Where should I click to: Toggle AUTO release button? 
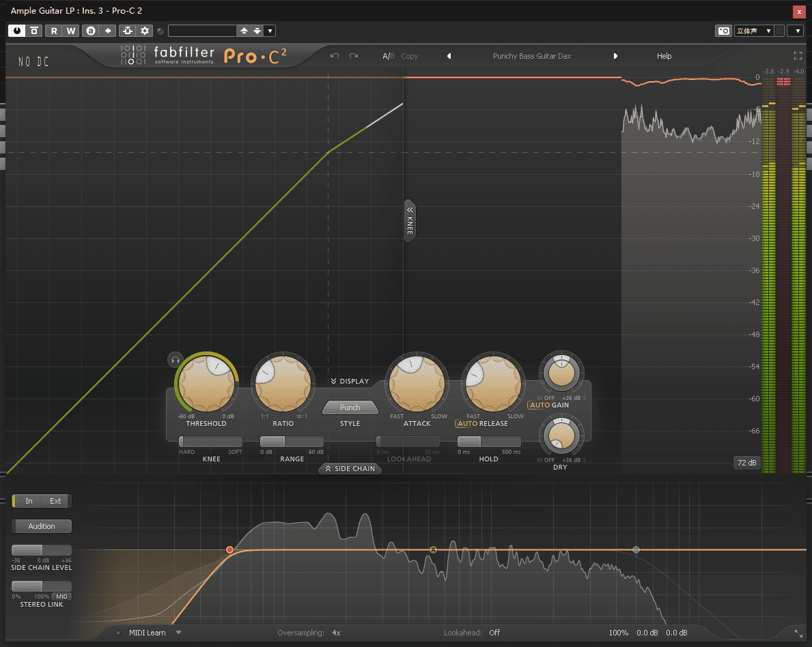coord(467,423)
